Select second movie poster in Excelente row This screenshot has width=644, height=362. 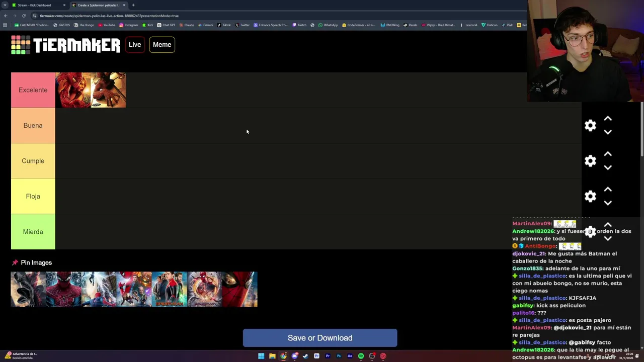108,90
